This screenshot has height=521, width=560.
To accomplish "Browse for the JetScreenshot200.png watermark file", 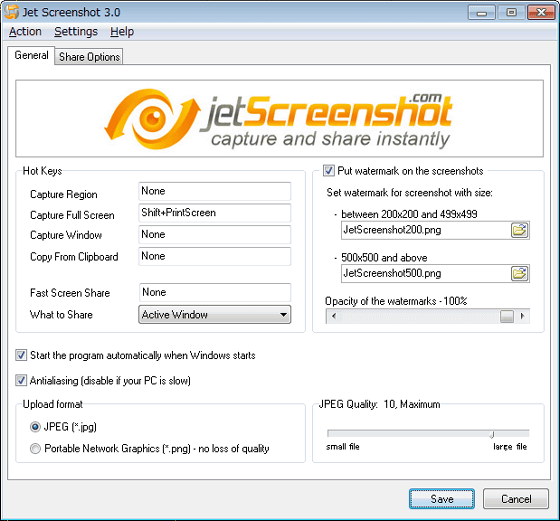I will point(519,230).
